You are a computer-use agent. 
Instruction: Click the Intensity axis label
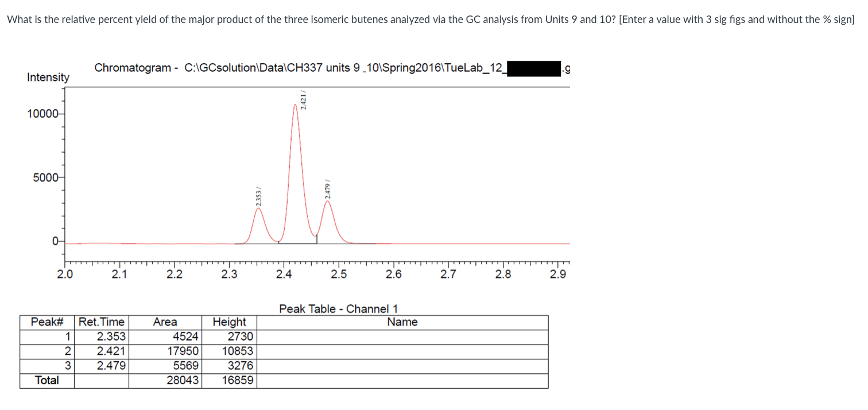(x=48, y=77)
